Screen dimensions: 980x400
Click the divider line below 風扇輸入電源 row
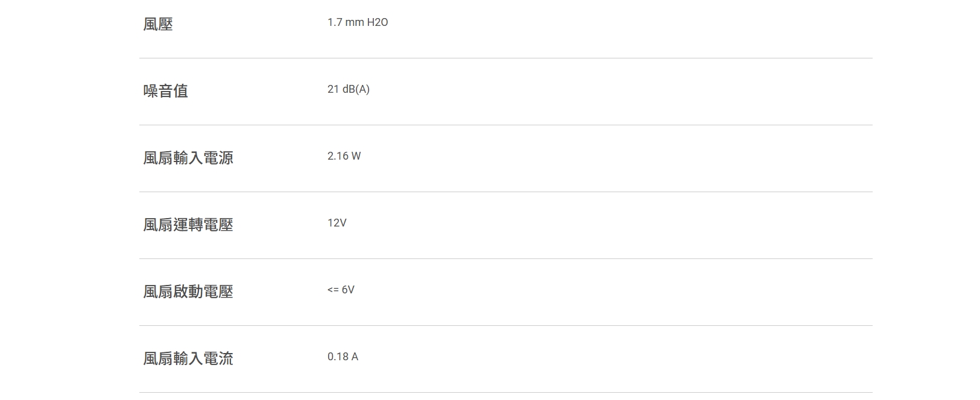[505, 192]
